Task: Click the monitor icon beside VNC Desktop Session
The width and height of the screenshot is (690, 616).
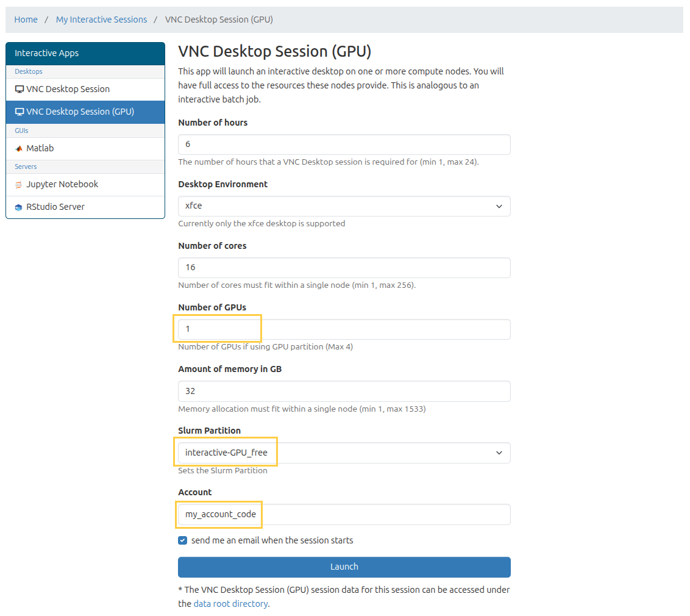Action: tap(20, 89)
